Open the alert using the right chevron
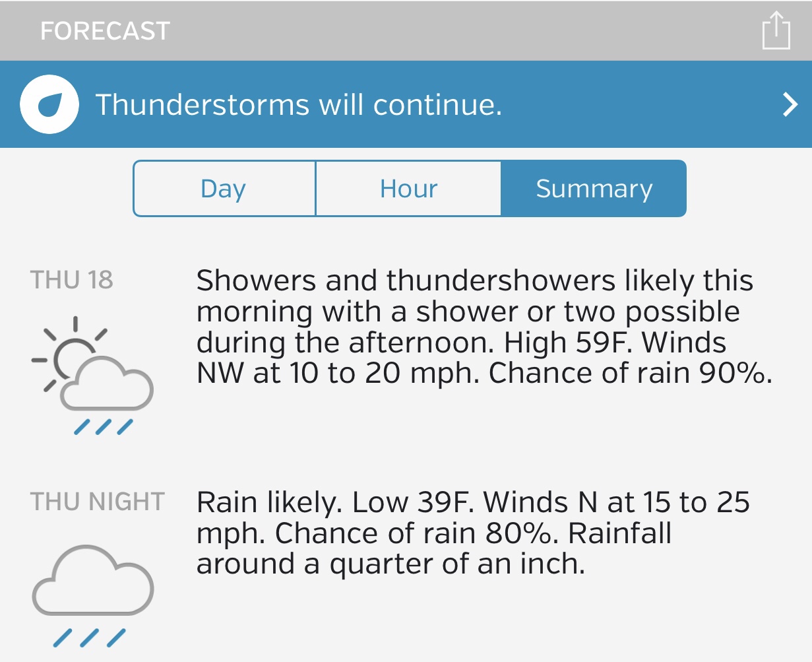Image resolution: width=812 pixels, height=662 pixels. click(790, 105)
